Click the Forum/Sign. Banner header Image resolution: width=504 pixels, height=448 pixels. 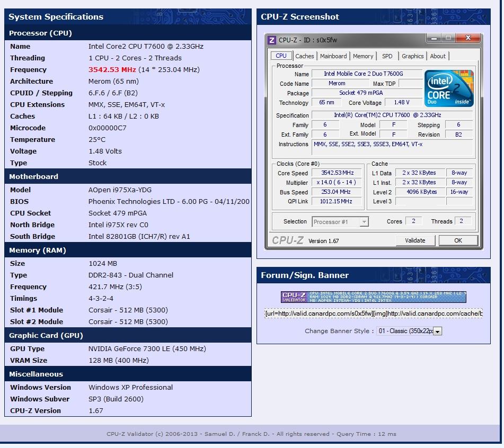(374, 275)
